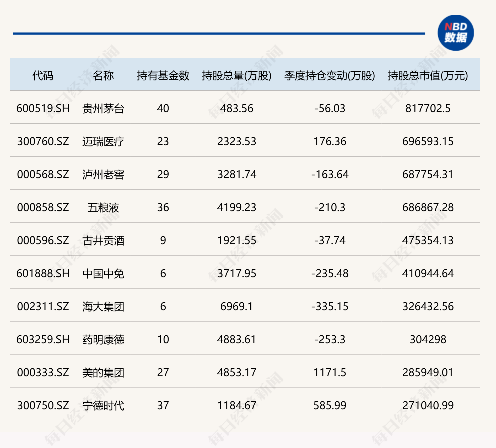This screenshot has width=496, height=448.
Task: Click fund count 9 for 古井贡酒
Action: click(x=163, y=241)
